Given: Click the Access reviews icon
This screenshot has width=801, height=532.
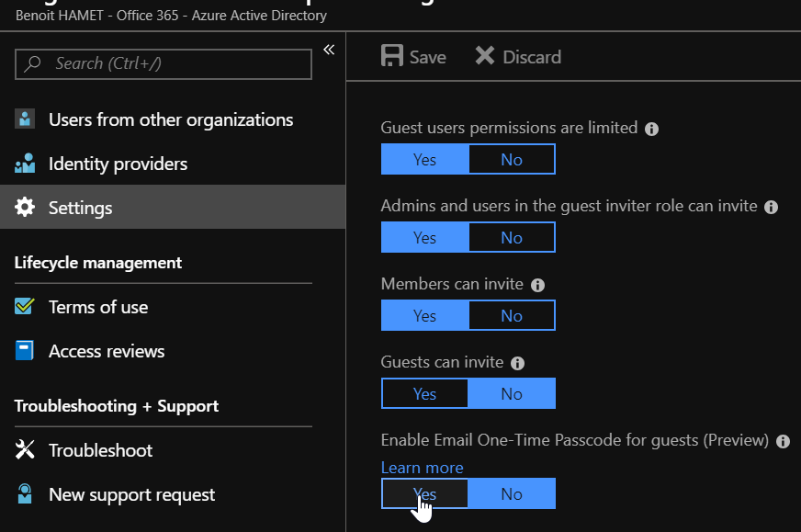Looking at the screenshot, I should pyautogui.click(x=25, y=351).
